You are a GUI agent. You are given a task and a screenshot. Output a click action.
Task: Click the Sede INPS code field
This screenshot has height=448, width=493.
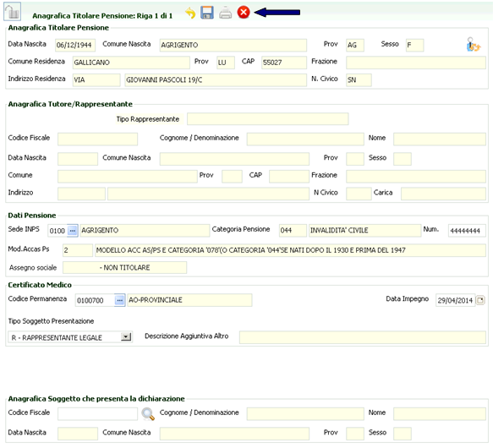[58, 231]
